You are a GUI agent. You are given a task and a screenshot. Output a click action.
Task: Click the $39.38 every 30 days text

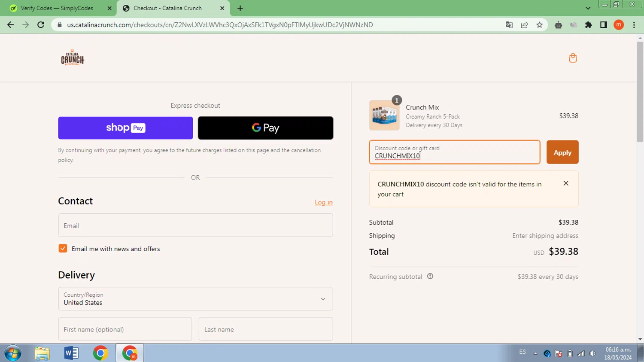(548, 277)
